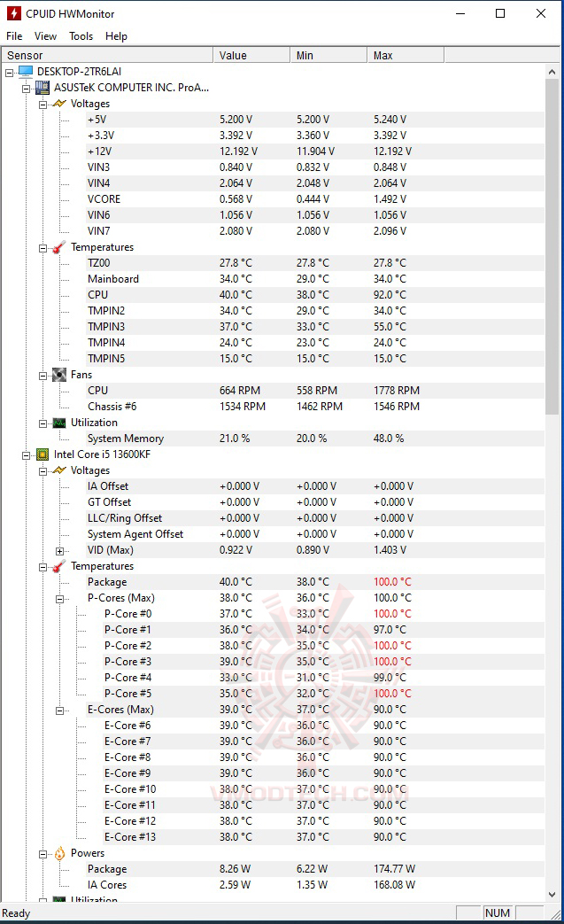This screenshot has width=564, height=924.
Task: Collapse the motherboard Temperatures group
Action: click(x=43, y=249)
